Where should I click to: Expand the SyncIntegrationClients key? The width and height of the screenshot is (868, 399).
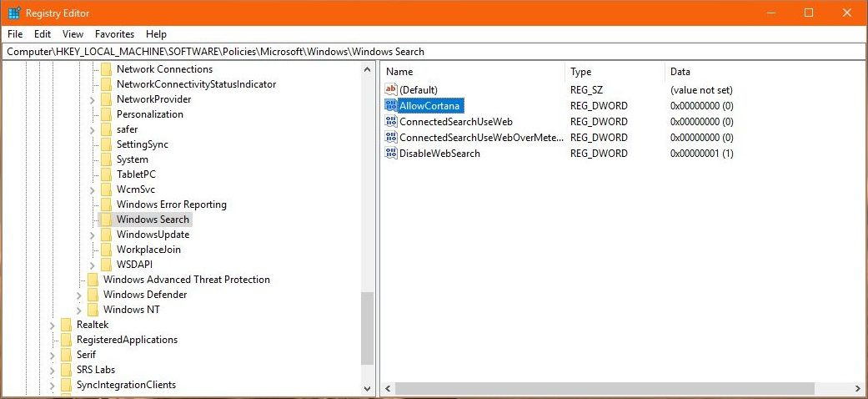(x=53, y=385)
